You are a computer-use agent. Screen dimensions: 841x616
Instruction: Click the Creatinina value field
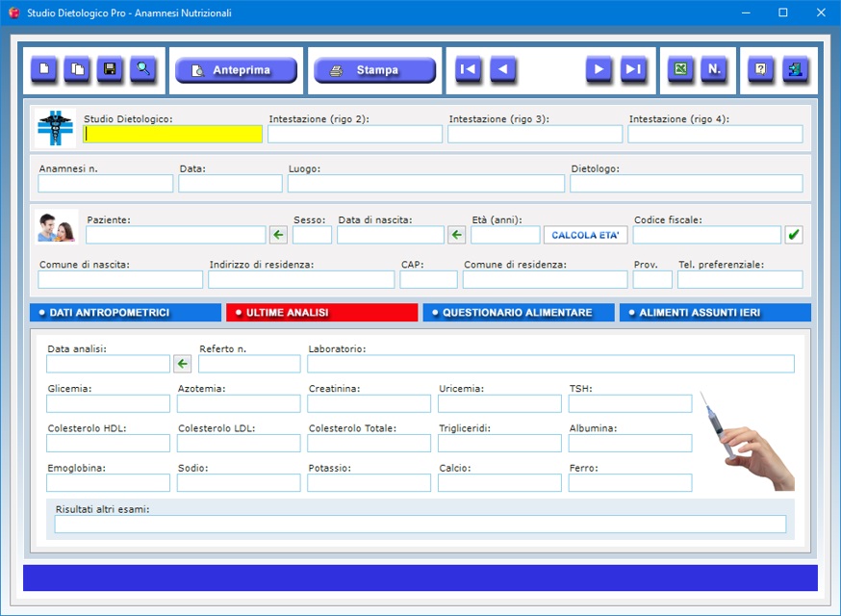[x=369, y=403]
